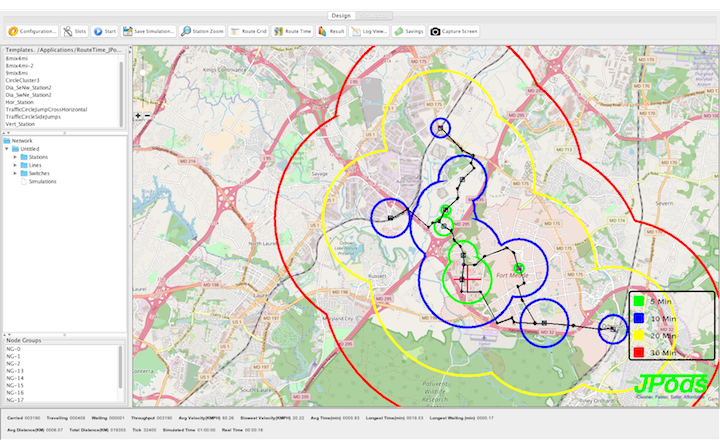This screenshot has height=440, width=720.
Task: Select the Simulations tree item
Action: [42, 181]
